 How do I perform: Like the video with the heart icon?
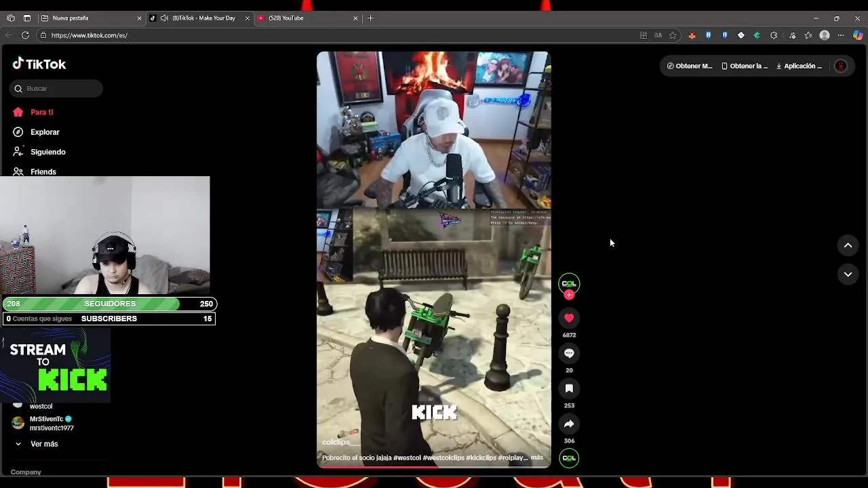[x=569, y=318]
